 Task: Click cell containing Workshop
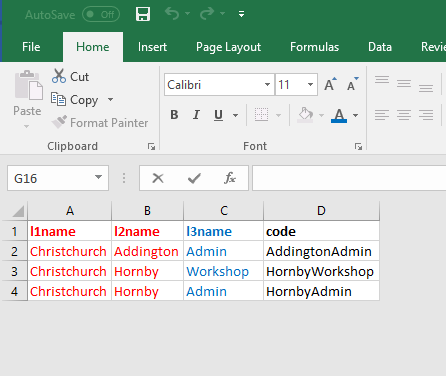223,271
